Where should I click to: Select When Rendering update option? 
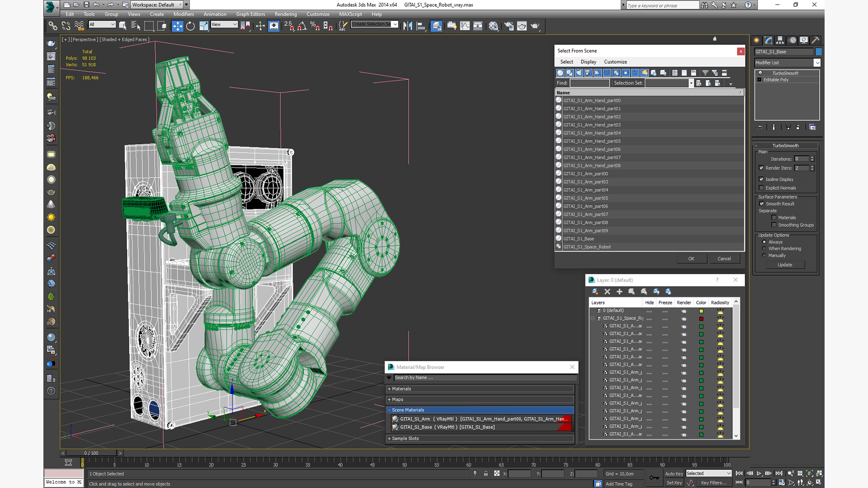[x=764, y=249]
